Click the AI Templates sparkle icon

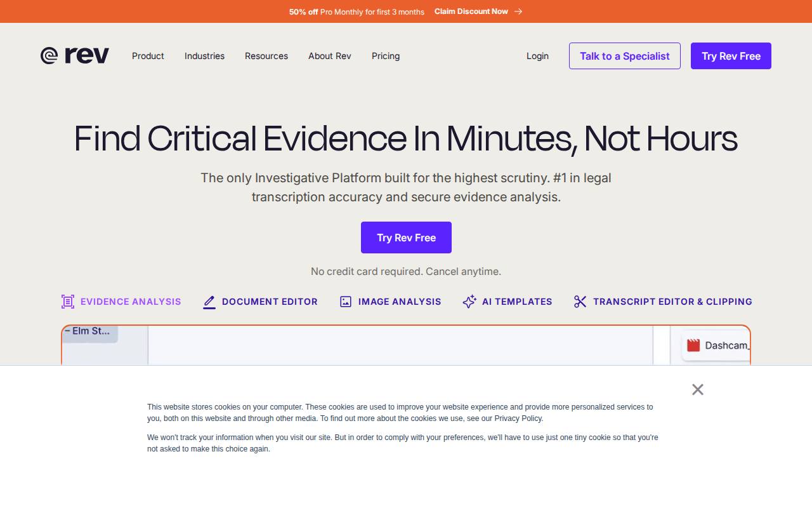pyautogui.click(x=469, y=302)
